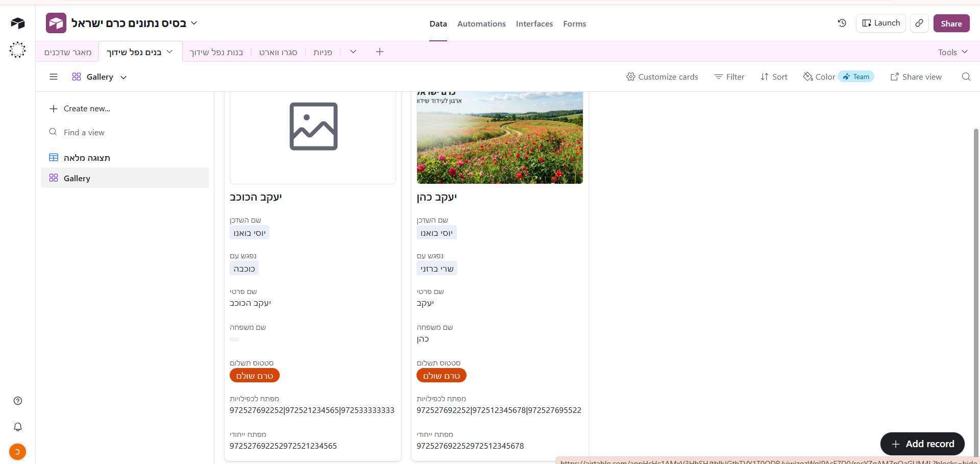Switch to Automations tab
The image size is (980, 464).
tap(481, 23)
